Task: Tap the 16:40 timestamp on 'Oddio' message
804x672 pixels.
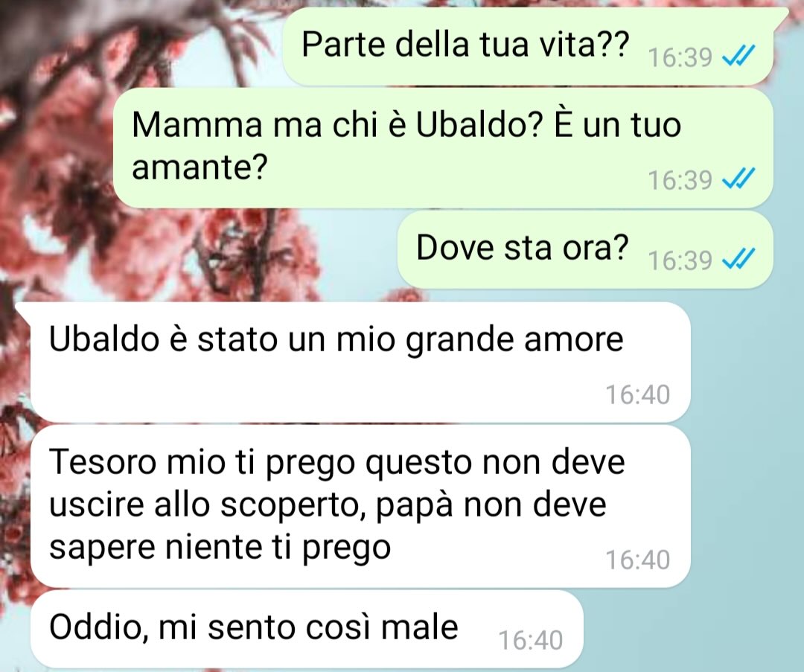Action: click(x=531, y=641)
